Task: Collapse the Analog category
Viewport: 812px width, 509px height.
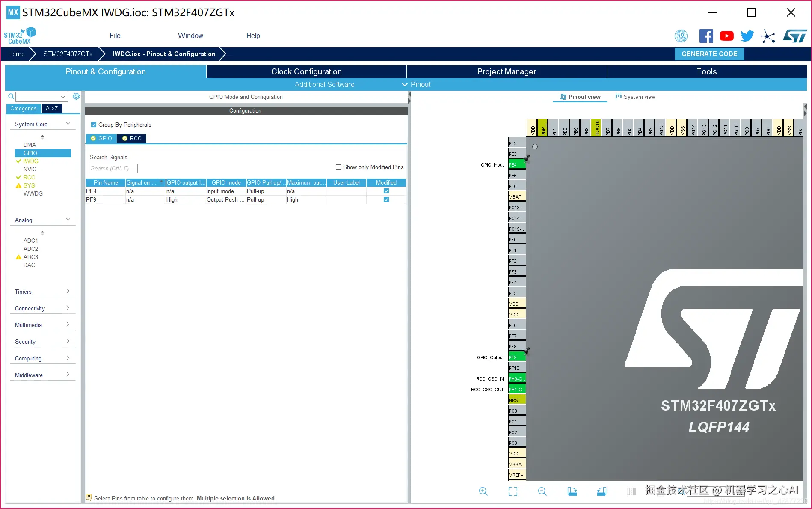Action: [68, 220]
